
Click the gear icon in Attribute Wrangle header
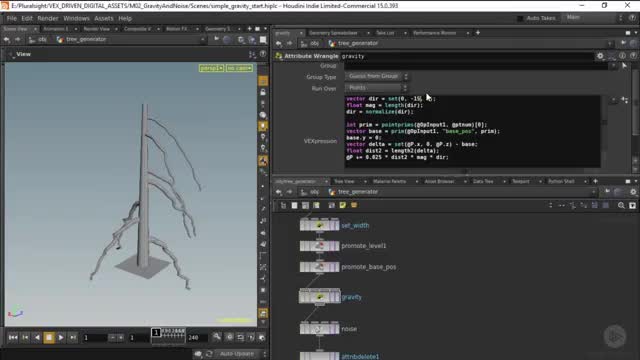tap(600, 56)
